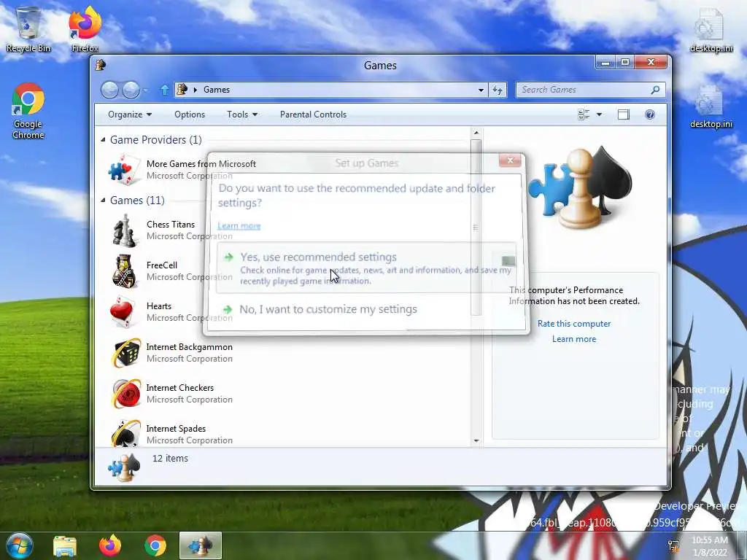Image resolution: width=747 pixels, height=560 pixels.
Task: Click the Games taskbar button
Action: [201, 545]
